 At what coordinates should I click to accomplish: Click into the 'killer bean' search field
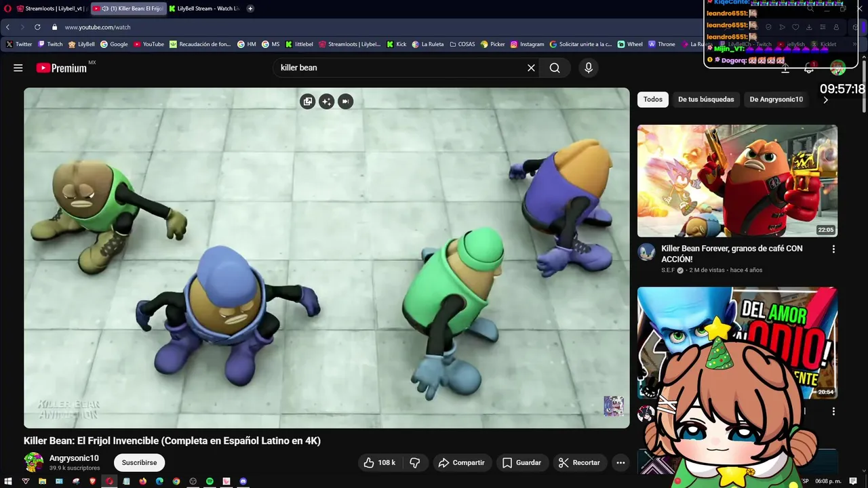(407, 68)
